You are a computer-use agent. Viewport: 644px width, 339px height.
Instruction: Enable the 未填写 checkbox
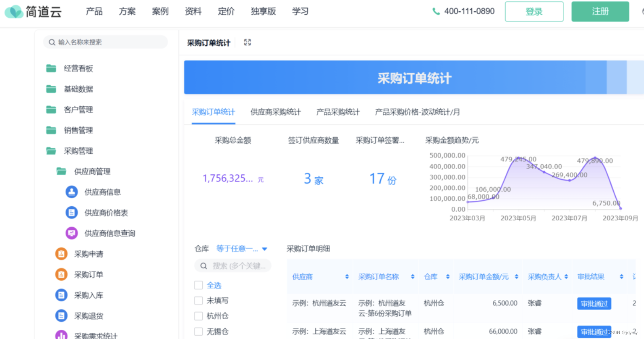[198, 301]
